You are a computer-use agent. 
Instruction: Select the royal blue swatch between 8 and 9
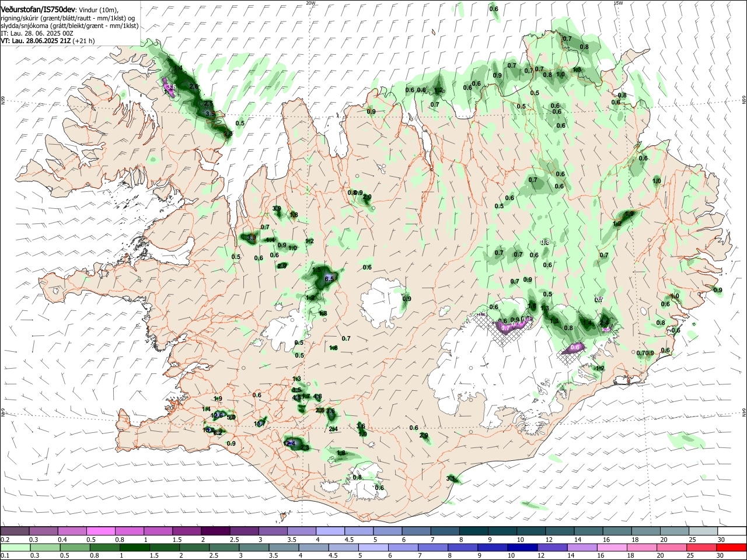(463, 548)
